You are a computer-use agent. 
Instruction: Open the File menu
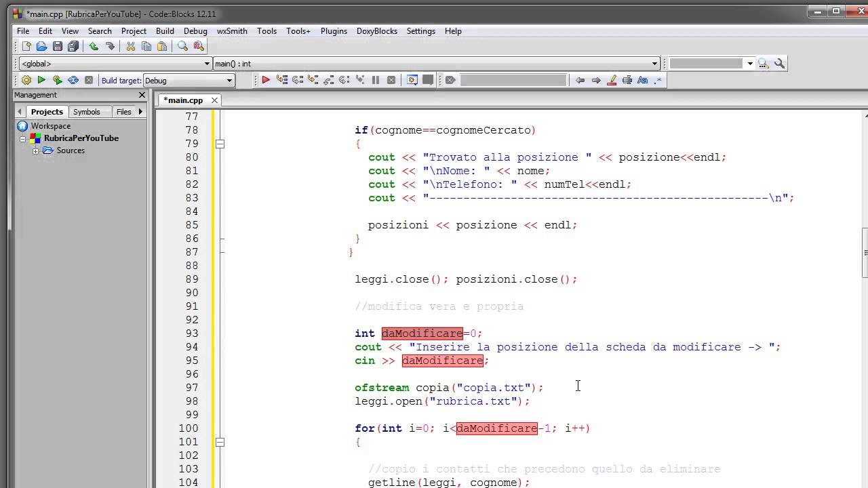[23, 31]
